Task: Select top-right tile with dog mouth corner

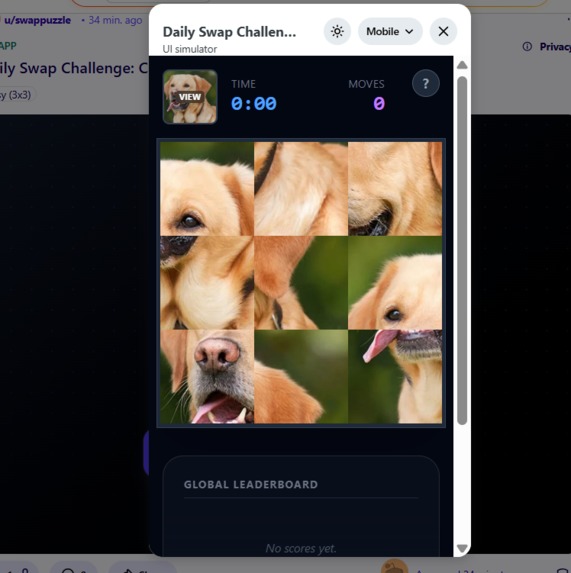Action: (395, 189)
